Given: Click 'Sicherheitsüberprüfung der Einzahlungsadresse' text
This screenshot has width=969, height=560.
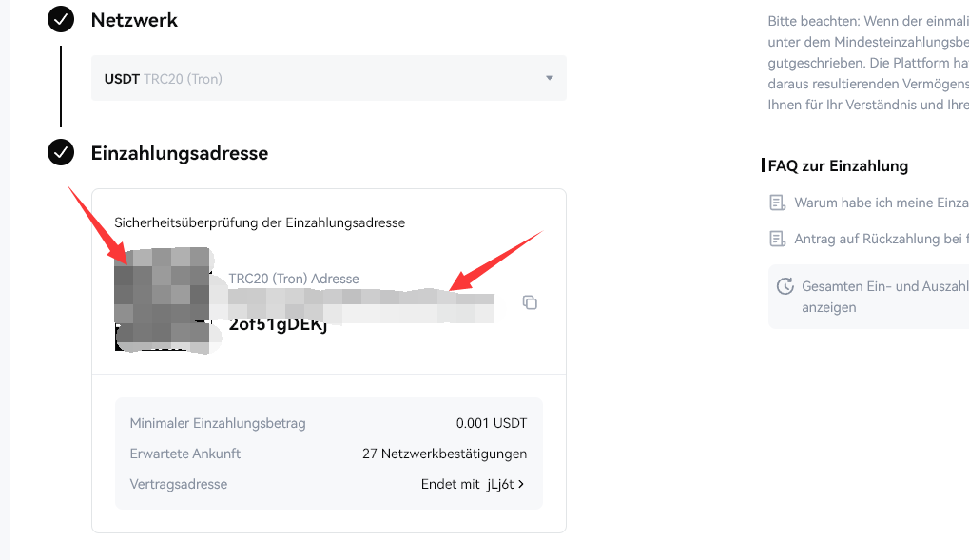Looking at the screenshot, I should 260,222.
